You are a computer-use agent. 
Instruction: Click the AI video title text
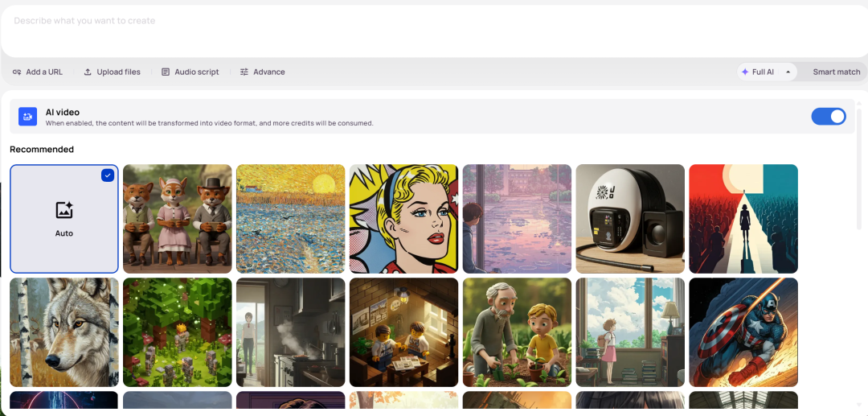(63, 113)
